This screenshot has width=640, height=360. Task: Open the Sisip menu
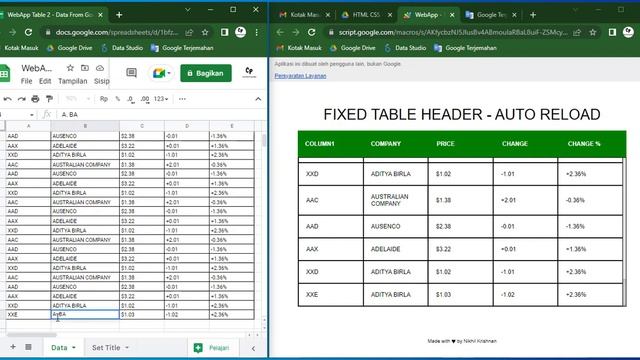tap(102, 81)
